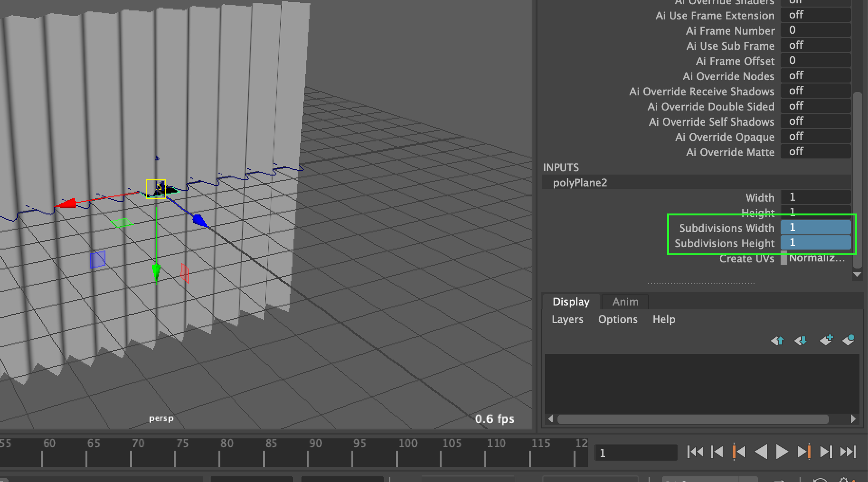Click the Move layer down icon
Viewport: 868px width, 482px height.
point(801,341)
